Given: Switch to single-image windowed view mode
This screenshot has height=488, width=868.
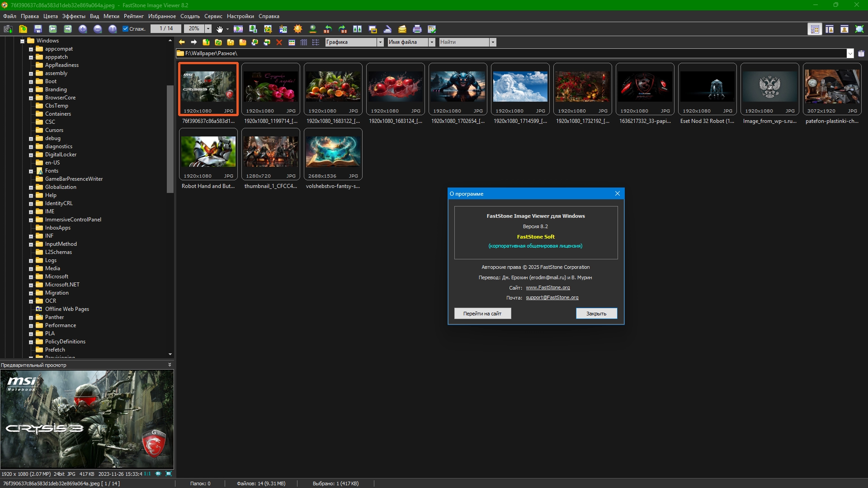Looking at the screenshot, I should [844, 29].
